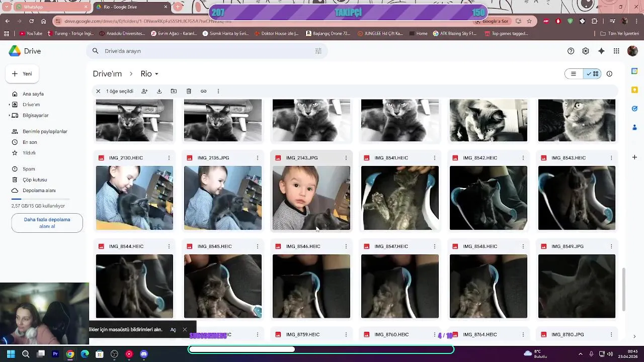
Task: Dismiss the desktop notification banner
Action: pyautogui.click(x=185, y=330)
